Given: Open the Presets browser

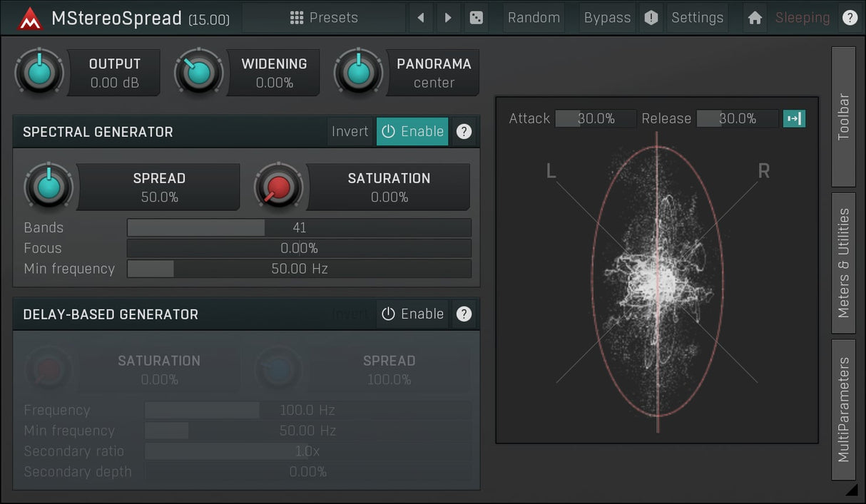Looking at the screenshot, I should (324, 18).
